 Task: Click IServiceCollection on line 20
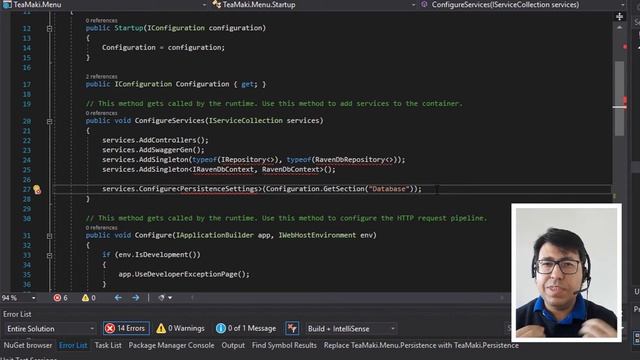pos(245,121)
